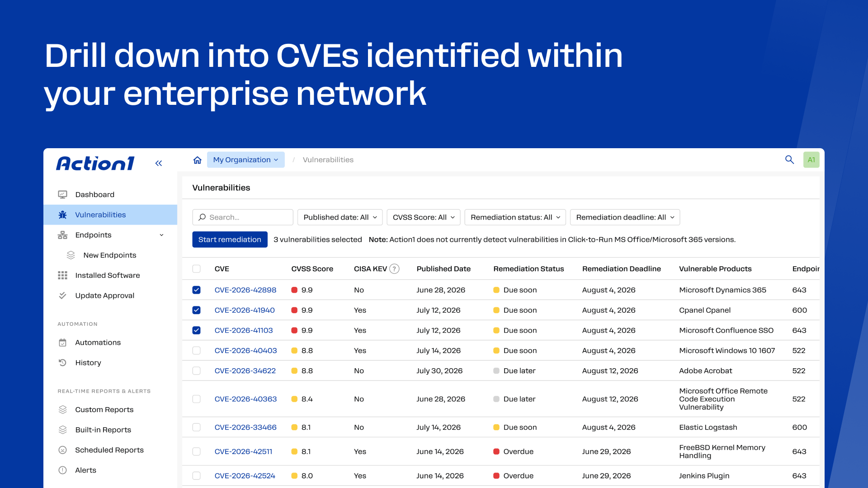868x488 pixels.
Task: Click the History clock icon
Action: (63, 362)
